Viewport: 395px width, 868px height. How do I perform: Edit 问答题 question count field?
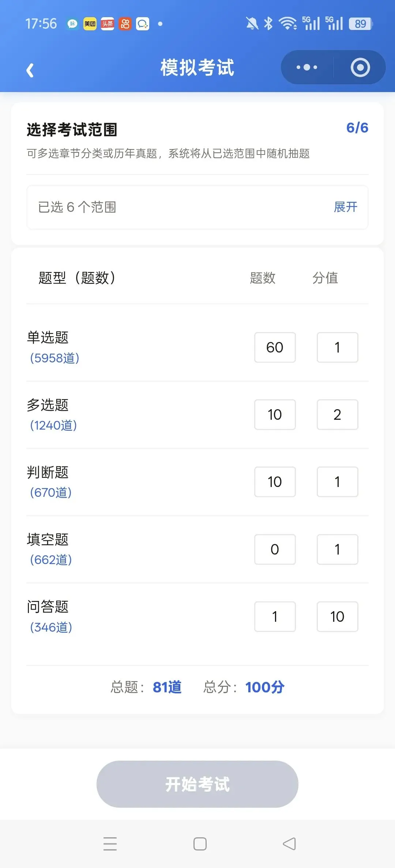coord(275,617)
